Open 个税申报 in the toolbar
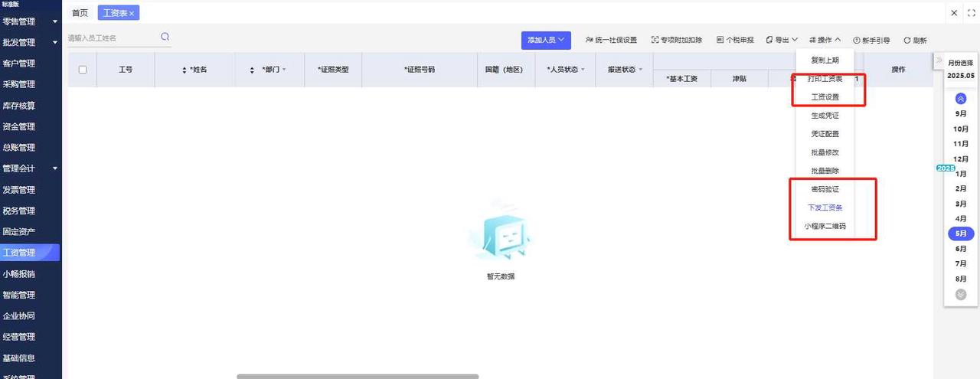This screenshot has width=980, height=379. point(735,40)
